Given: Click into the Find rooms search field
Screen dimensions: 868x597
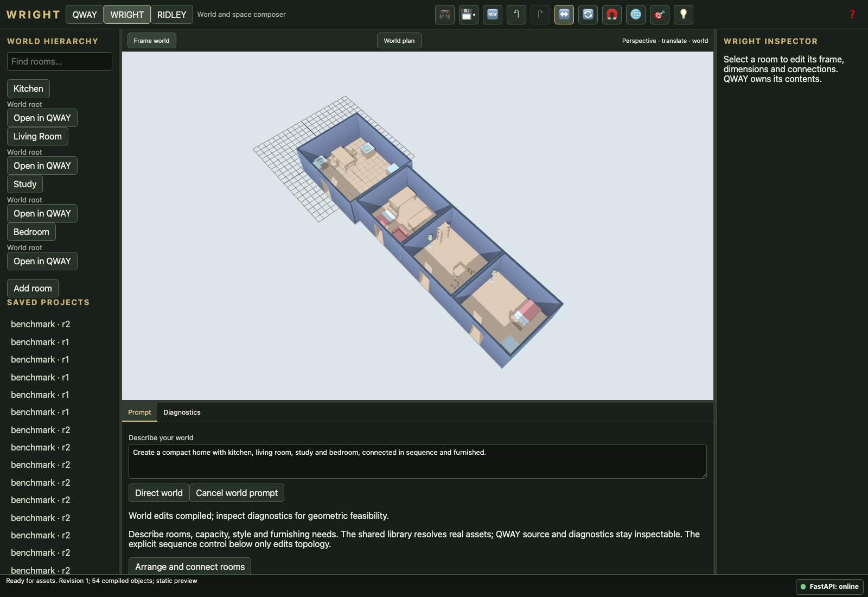Looking at the screenshot, I should (x=60, y=61).
